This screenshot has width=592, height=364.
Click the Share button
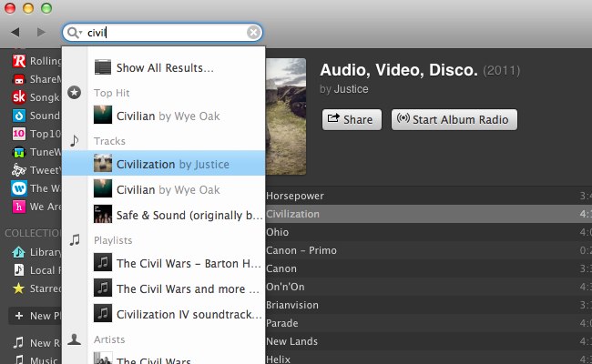[x=352, y=119]
